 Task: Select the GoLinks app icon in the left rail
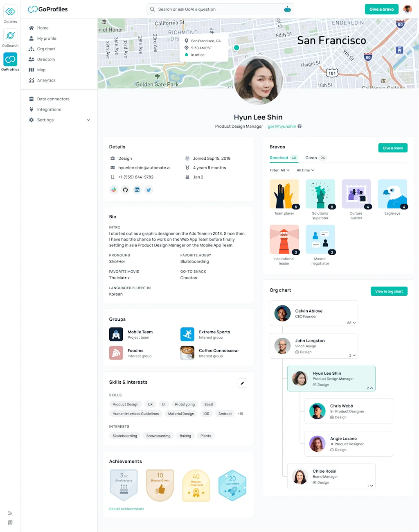pyautogui.click(x=10, y=13)
